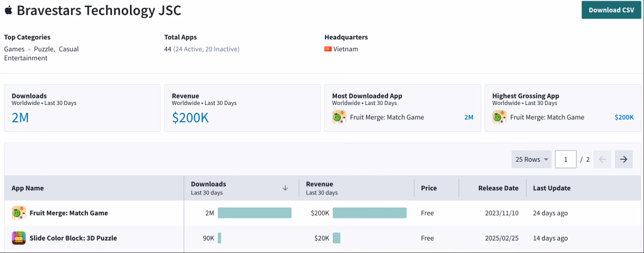The image size is (644, 253).
Task: Sort table by Release Date column
Action: pos(498,188)
